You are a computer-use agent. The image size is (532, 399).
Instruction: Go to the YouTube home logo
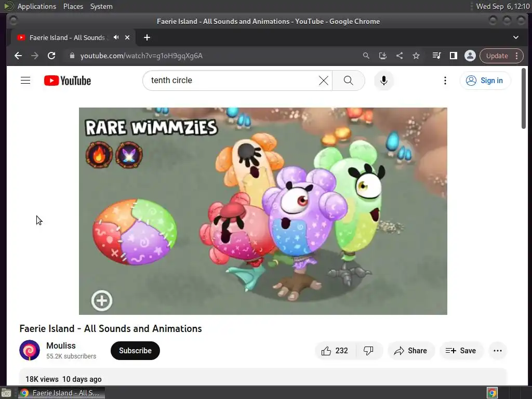68,81
